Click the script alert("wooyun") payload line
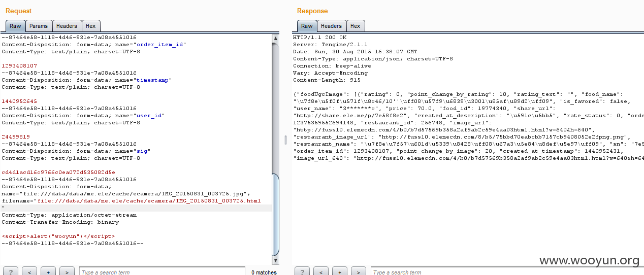Image resolution: width=644 pixels, height=275 pixels. coord(58,236)
